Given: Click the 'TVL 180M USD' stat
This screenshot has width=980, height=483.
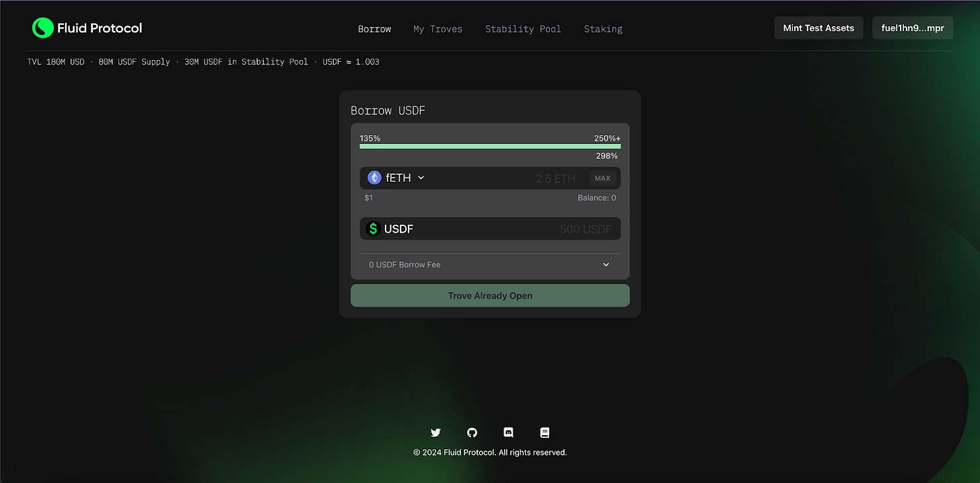Looking at the screenshot, I should point(56,62).
